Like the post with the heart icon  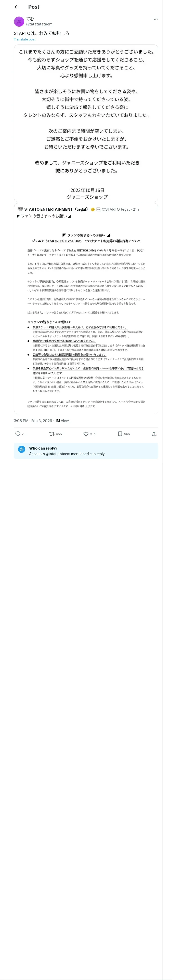[86, 434]
